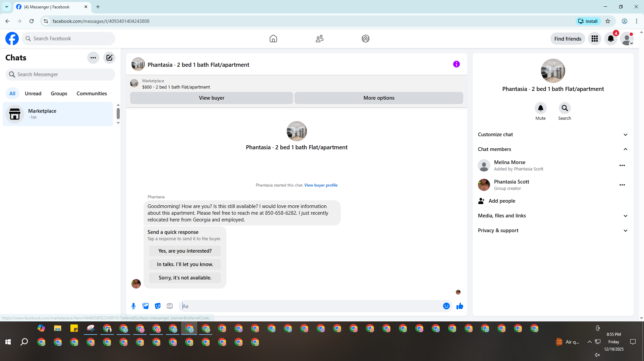The height and width of the screenshot is (361, 644).
Task: Open the Chats options ellipsis
Action: pos(93,58)
